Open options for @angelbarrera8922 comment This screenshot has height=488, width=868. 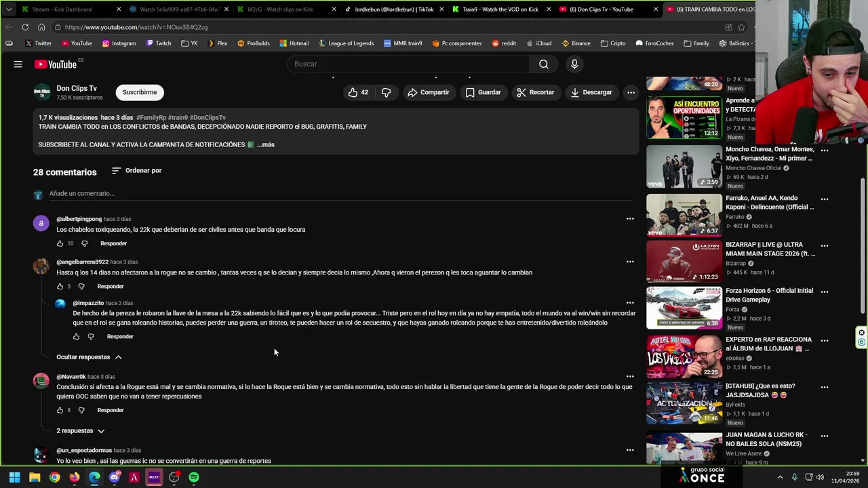click(630, 262)
